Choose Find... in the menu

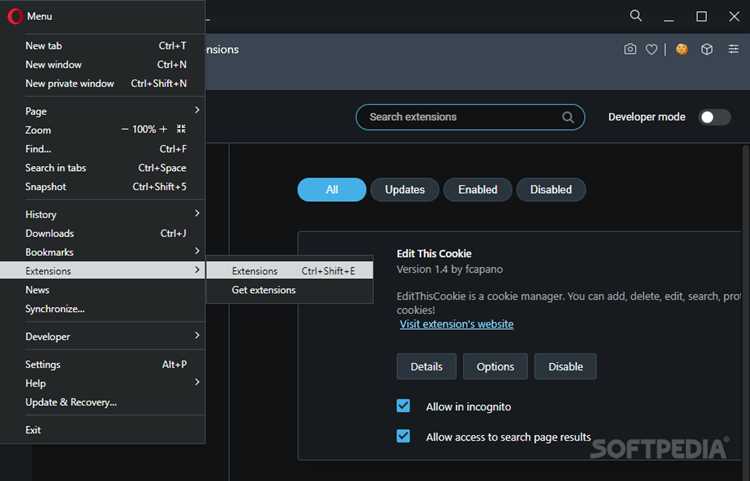tap(102, 149)
